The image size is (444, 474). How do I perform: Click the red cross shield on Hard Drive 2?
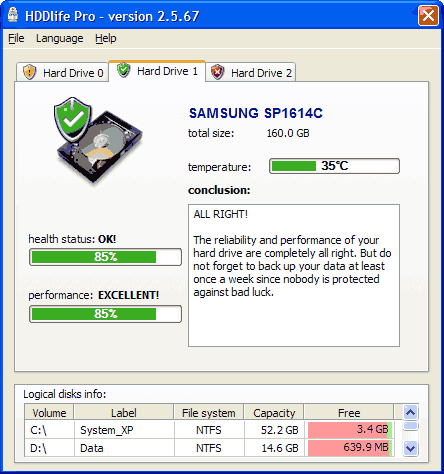point(217,72)
